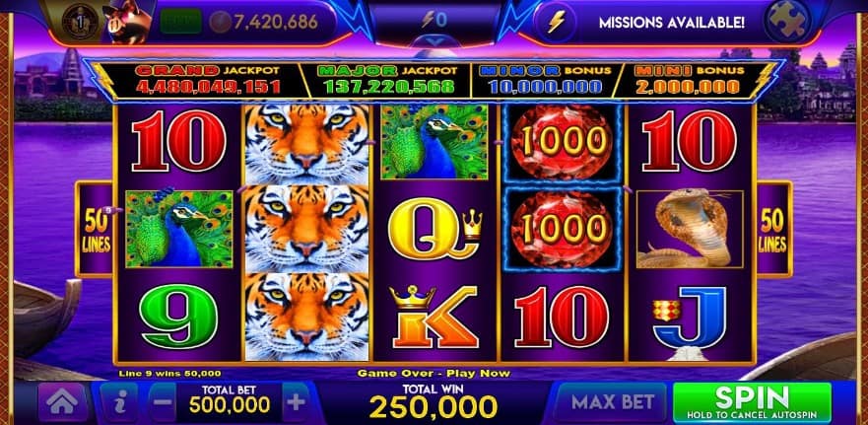Hit the green SPIN button
Viewport: 868px width, 425px height.
(x=752, y=402)
